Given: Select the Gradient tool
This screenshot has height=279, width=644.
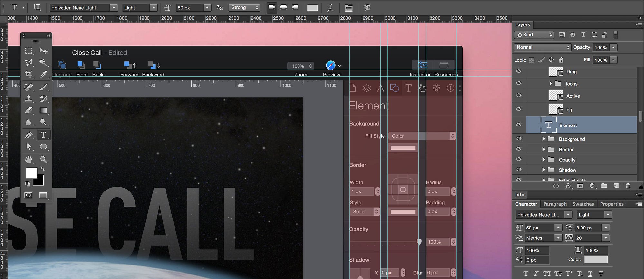Looking at the screenshot, I should coord(43,110).
